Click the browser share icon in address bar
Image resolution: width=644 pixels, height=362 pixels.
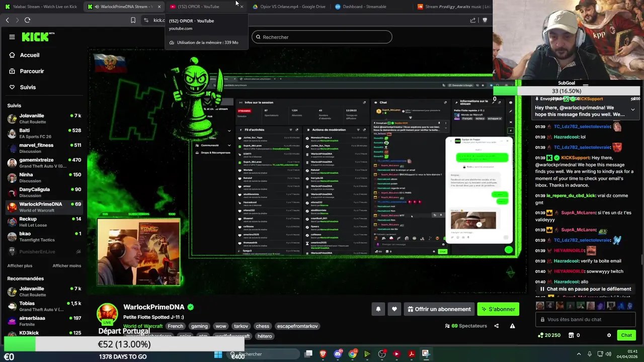point(473,20)
